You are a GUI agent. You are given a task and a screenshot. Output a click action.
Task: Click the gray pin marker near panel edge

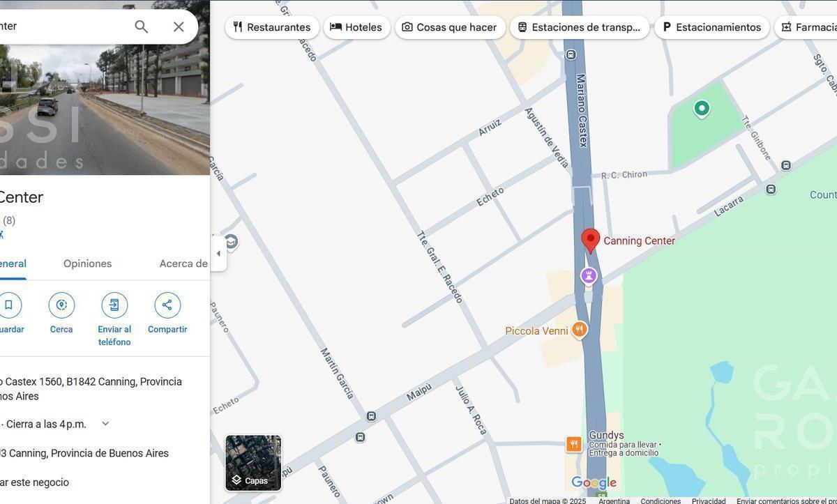point(232,242)
